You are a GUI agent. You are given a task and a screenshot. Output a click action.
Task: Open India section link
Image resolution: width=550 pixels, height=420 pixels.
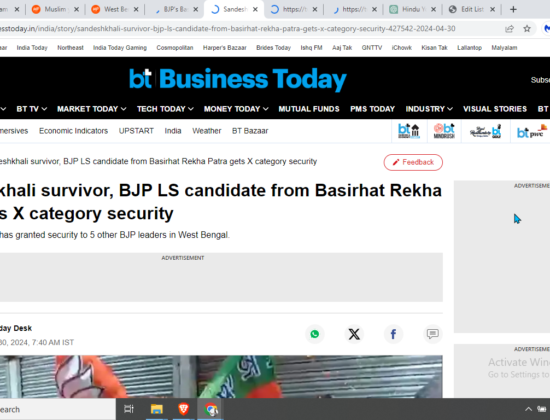173,131
